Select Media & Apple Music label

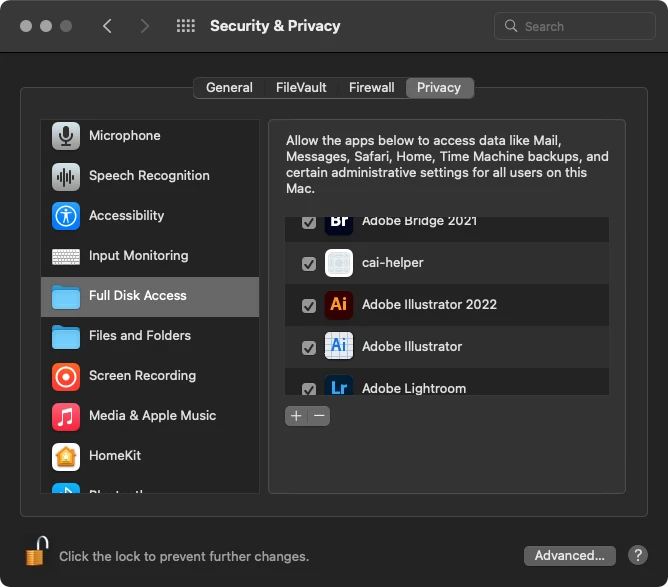[x=153, y=416]
